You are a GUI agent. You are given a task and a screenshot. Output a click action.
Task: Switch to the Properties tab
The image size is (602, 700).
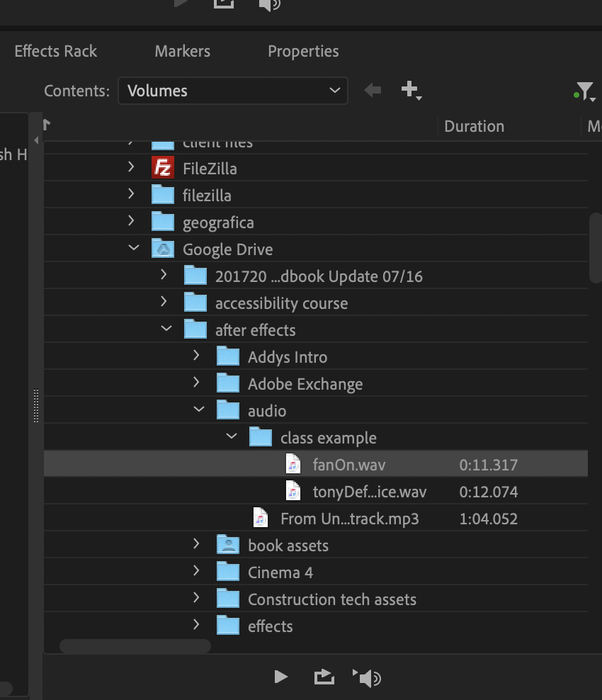tap(302, 50)
